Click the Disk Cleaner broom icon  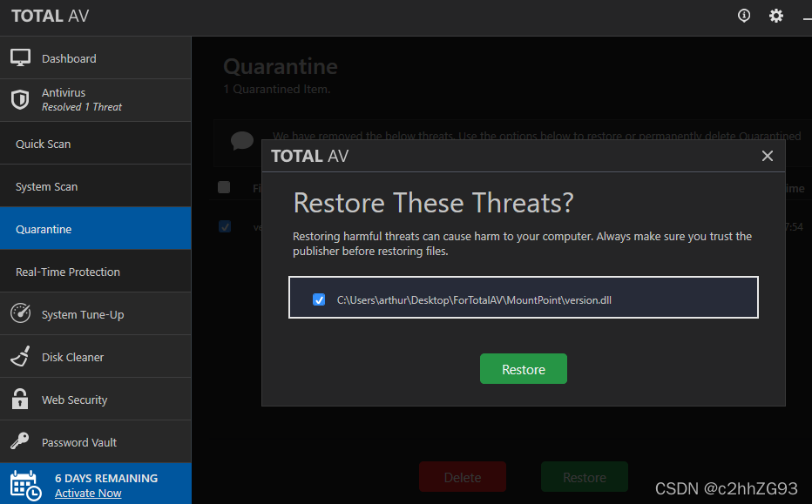pyautogui.click(x=20, y=357)
